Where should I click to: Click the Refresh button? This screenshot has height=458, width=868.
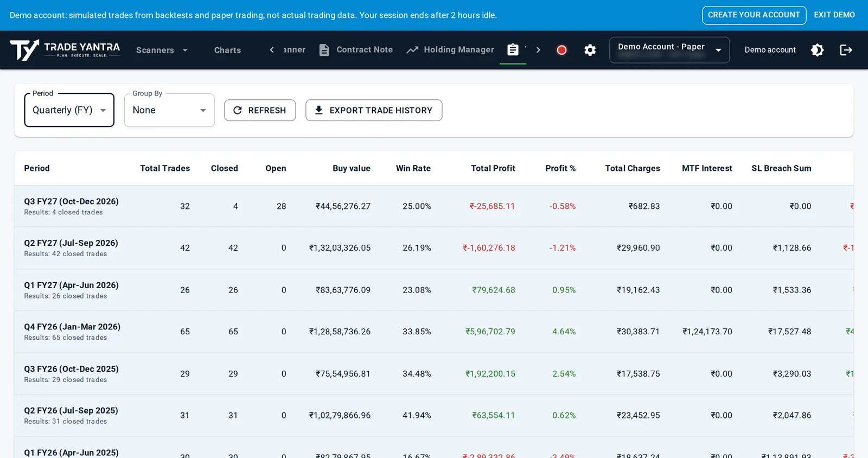pyautogui.click(x=260, y=110)
